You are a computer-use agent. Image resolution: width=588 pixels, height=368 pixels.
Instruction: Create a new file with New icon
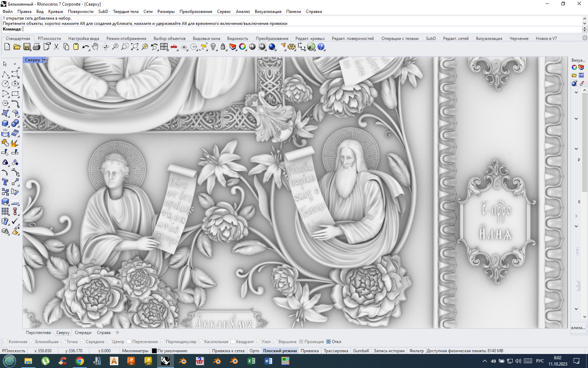pyautogui.click(x=7, y=47)
